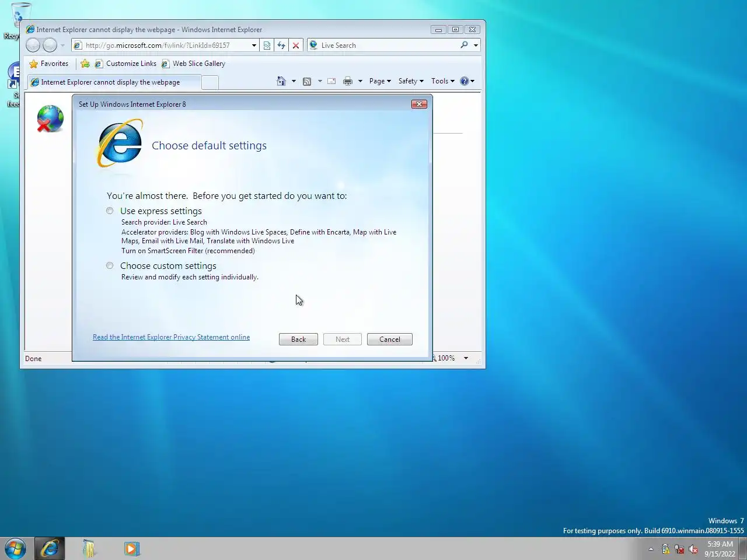Viewport: 747px width, 560px height.
Task: Close the Set Up Internet Explorer 8 dialog
Action: 419,104
